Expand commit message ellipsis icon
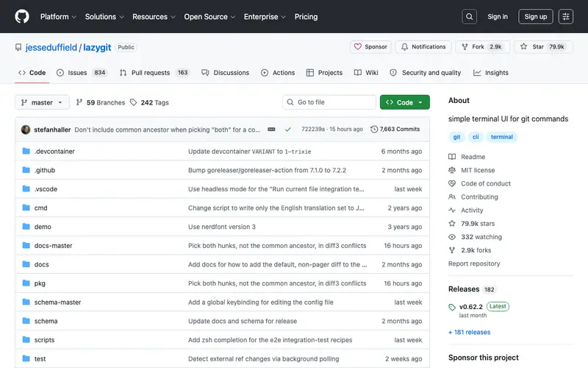This screenshot has height=368, width=588. (x=271, y=130)
